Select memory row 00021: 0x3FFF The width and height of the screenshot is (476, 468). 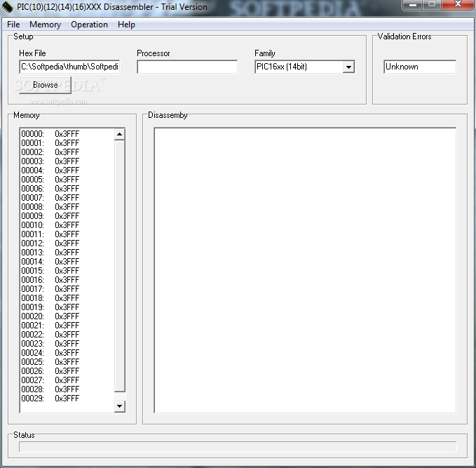click(50, 325)
